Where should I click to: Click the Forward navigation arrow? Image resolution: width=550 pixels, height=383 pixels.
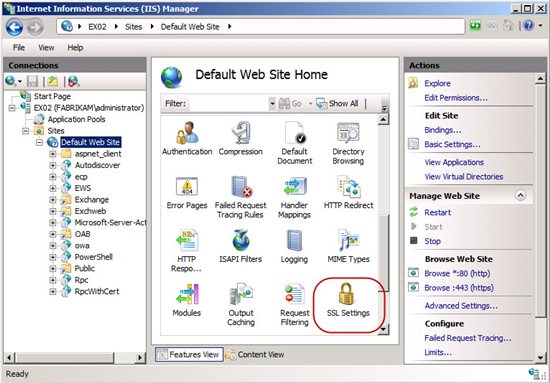[x=35, y=27]
